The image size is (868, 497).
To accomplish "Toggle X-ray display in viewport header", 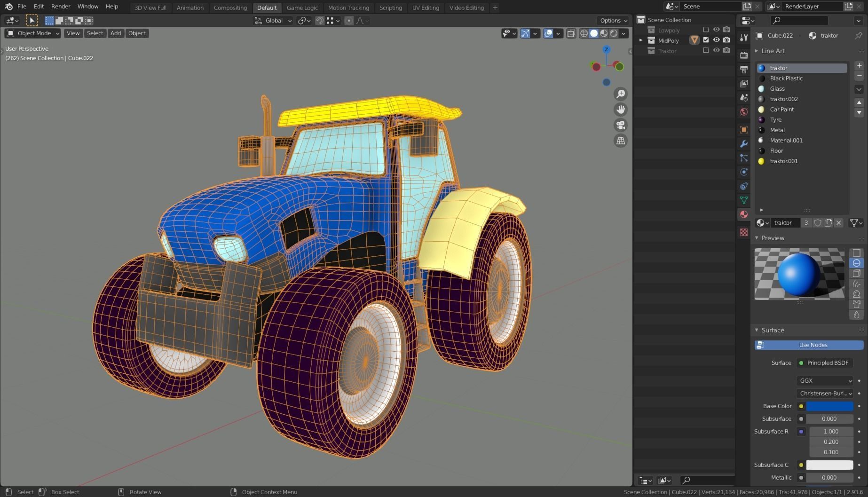I will 571,33.
